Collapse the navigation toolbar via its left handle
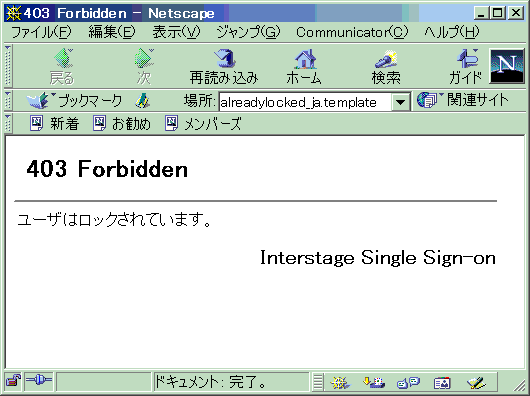The image size is (530, 396). 8,66
